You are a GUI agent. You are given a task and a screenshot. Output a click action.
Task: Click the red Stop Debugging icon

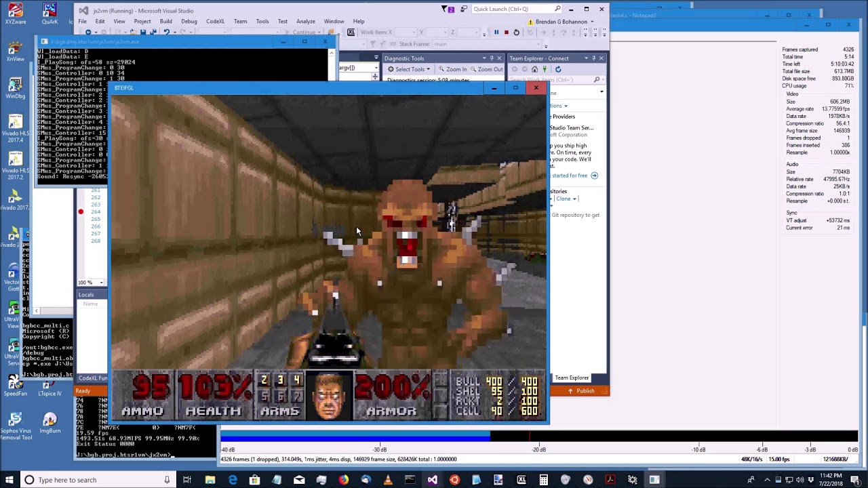(x=506, y=32)
